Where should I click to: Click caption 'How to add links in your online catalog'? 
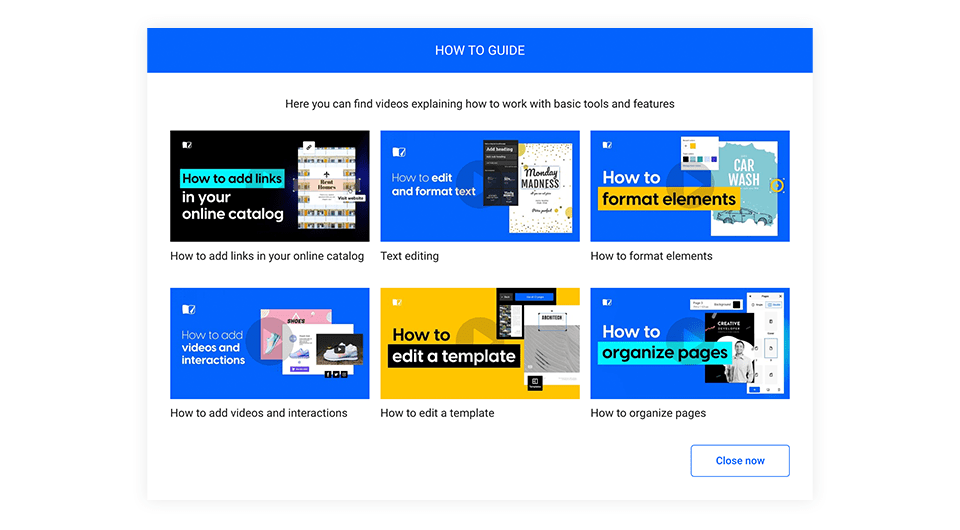tap(267, 256)
